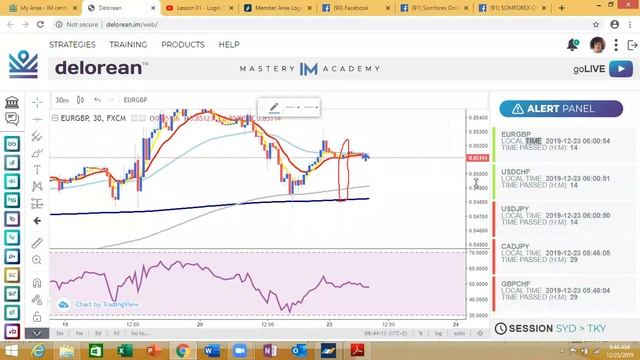
Task: Select the ruler measure tool
Action: [37, 243]
